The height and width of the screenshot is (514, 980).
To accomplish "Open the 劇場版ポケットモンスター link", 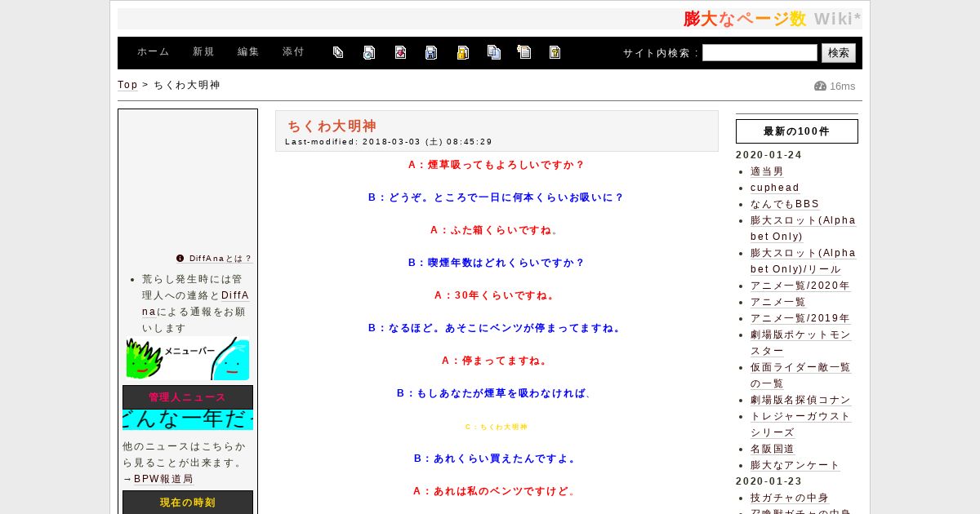I will tap(800, 343).
